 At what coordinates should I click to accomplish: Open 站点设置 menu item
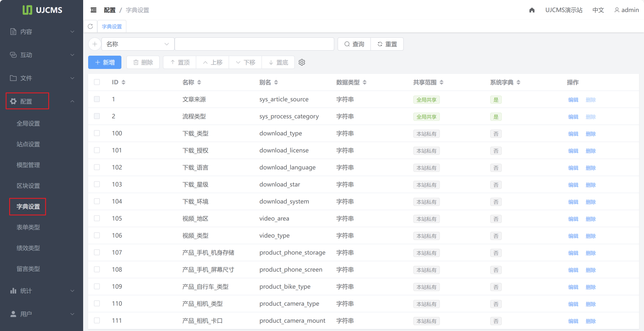tap(28, 144)
